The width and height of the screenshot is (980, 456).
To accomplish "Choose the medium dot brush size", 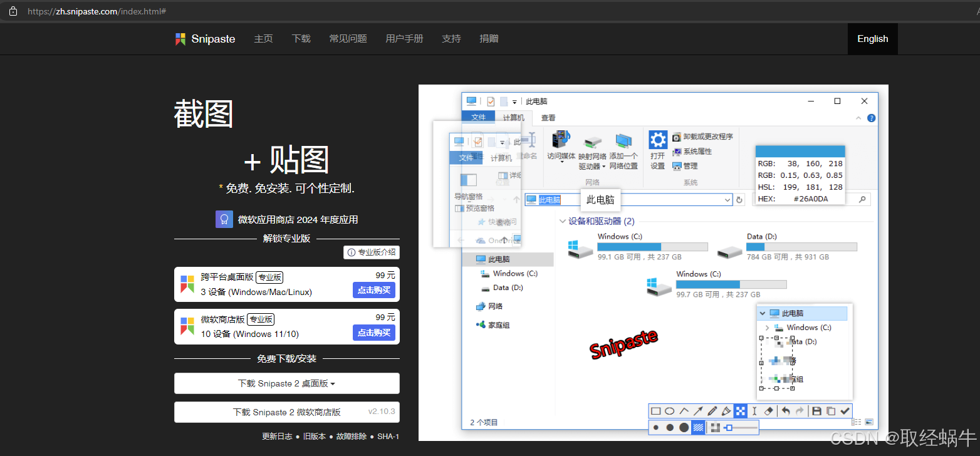I will click(670, 427).
